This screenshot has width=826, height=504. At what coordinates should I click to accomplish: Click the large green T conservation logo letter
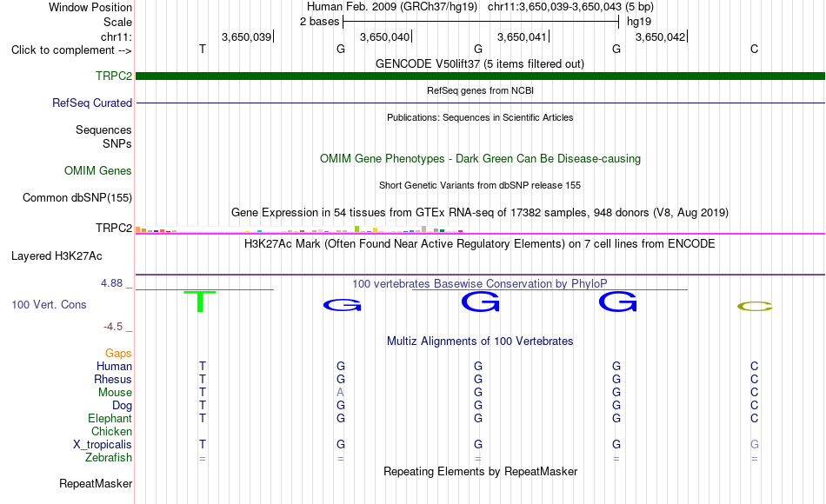pos(200,302)
